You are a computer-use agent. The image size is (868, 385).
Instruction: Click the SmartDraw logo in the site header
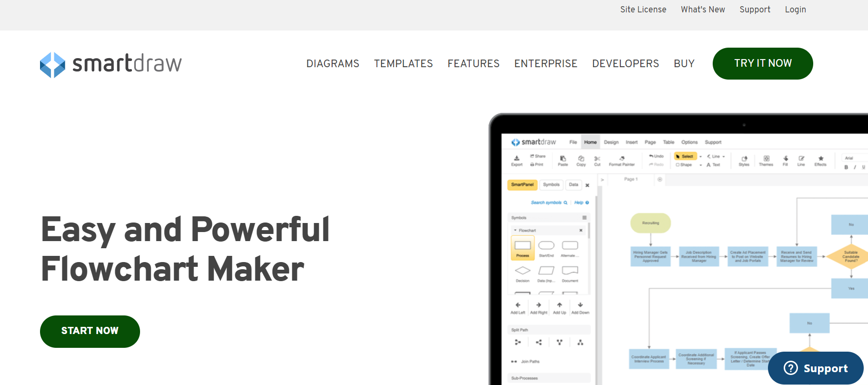(x=111, y=64)
